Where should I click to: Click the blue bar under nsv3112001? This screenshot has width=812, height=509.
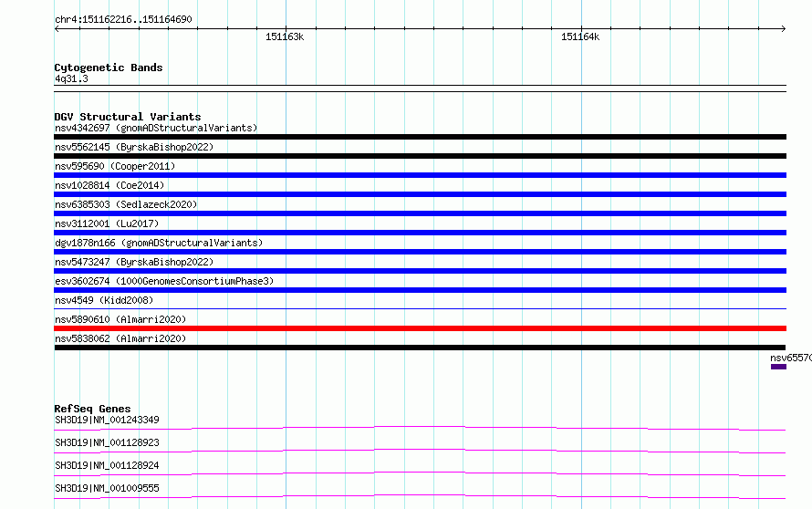tap(420, 233)
